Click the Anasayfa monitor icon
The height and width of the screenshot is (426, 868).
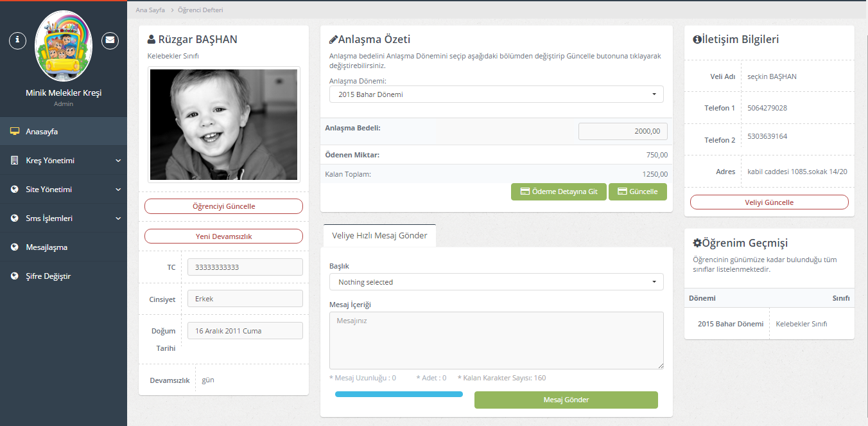14,132
